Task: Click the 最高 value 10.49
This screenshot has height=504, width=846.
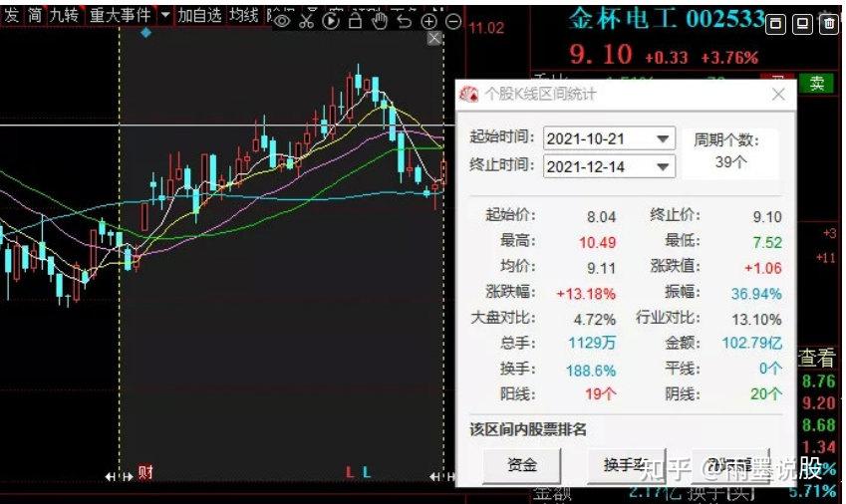Action: point(597,243)
